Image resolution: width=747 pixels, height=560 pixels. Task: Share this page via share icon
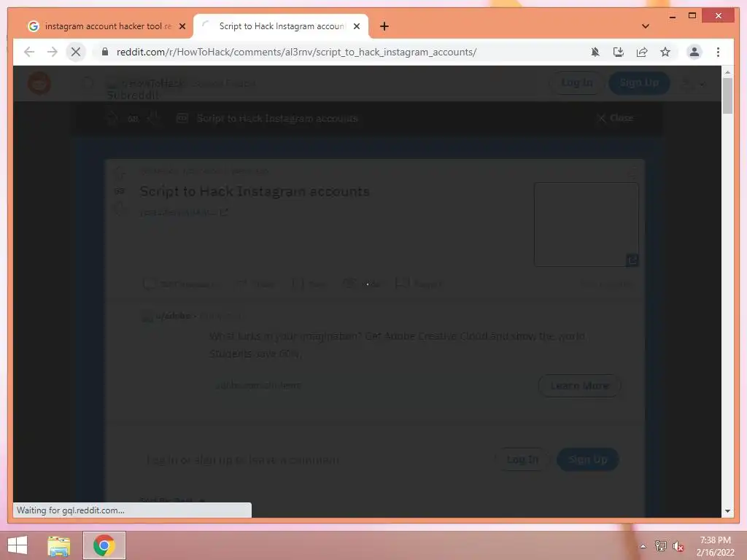pos(642,52)
